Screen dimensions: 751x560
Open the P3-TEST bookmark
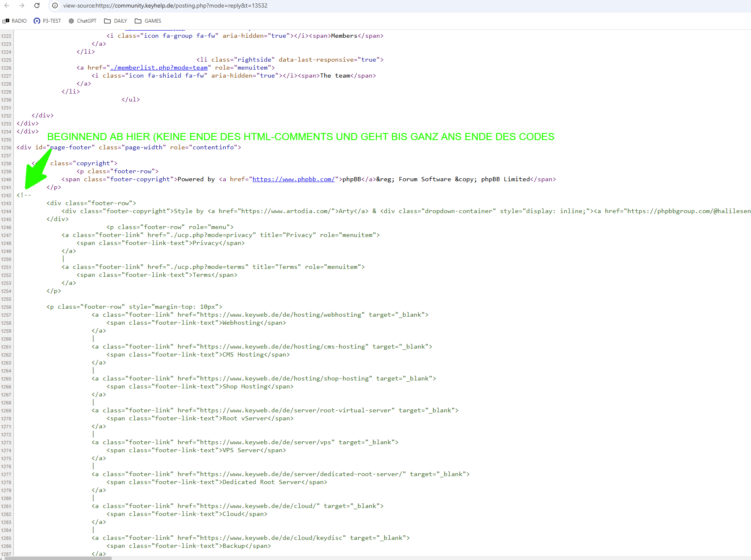[x=47, y=21]
